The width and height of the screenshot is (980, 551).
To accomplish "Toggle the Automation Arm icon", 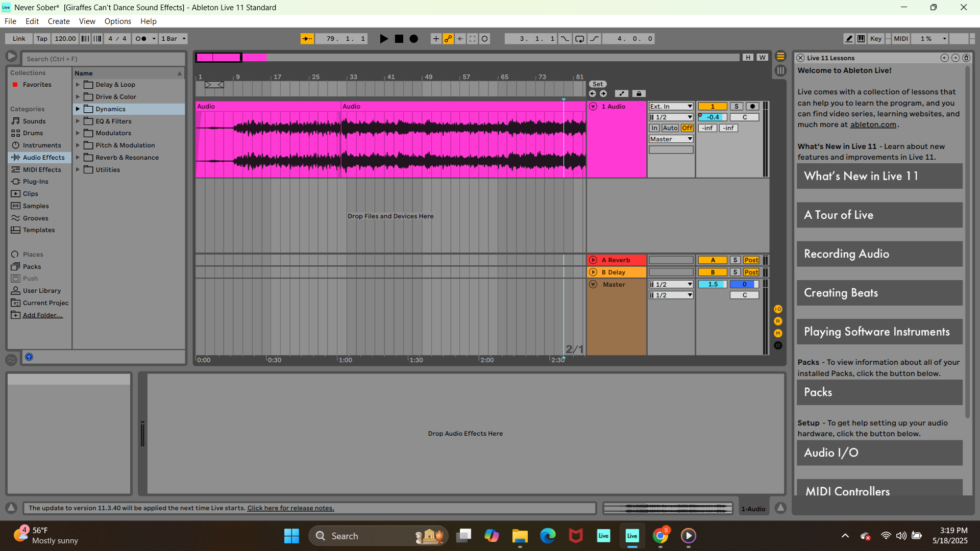I will pos(448,39).
